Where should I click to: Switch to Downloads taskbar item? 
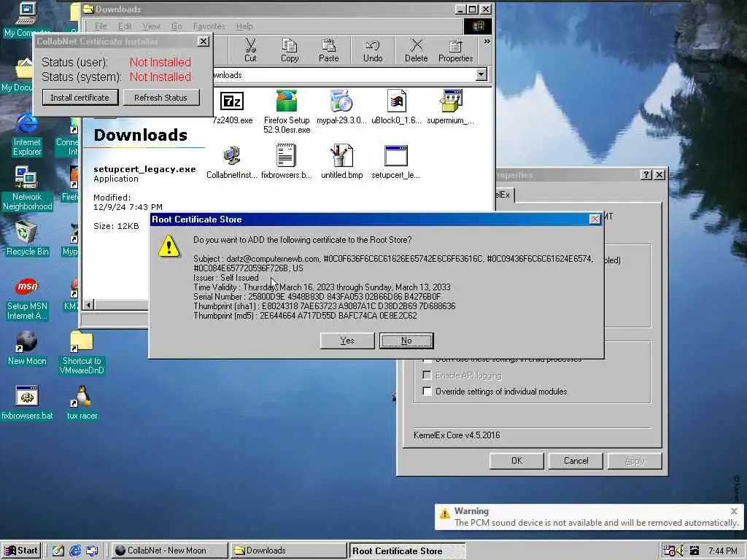pos(289,551)
